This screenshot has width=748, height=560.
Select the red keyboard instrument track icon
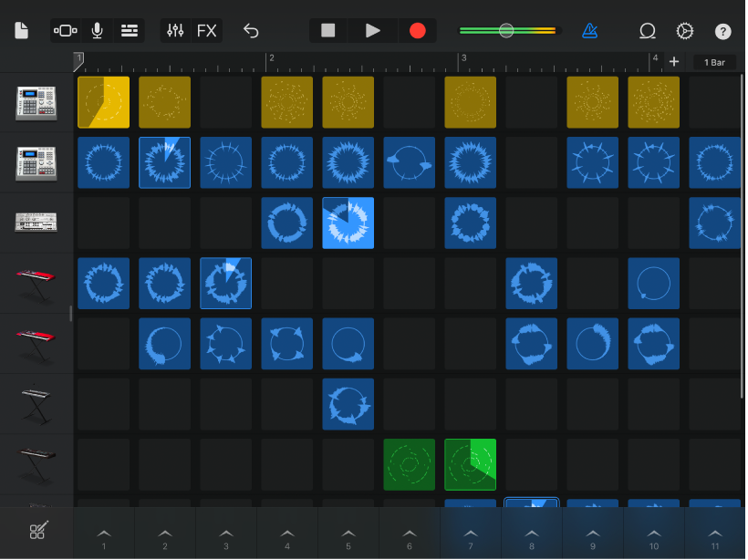(36, 283)
